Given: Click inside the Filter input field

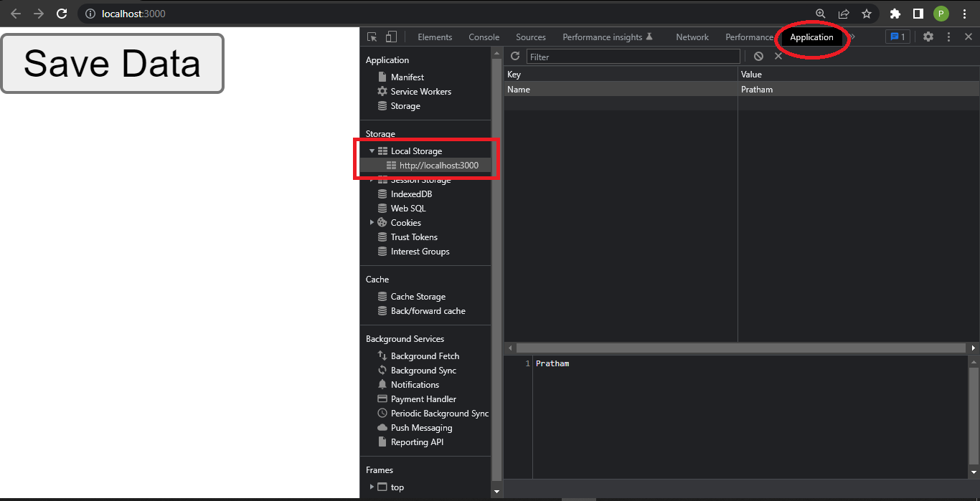Looking at the screenshot, I should [x=631, y=56].
